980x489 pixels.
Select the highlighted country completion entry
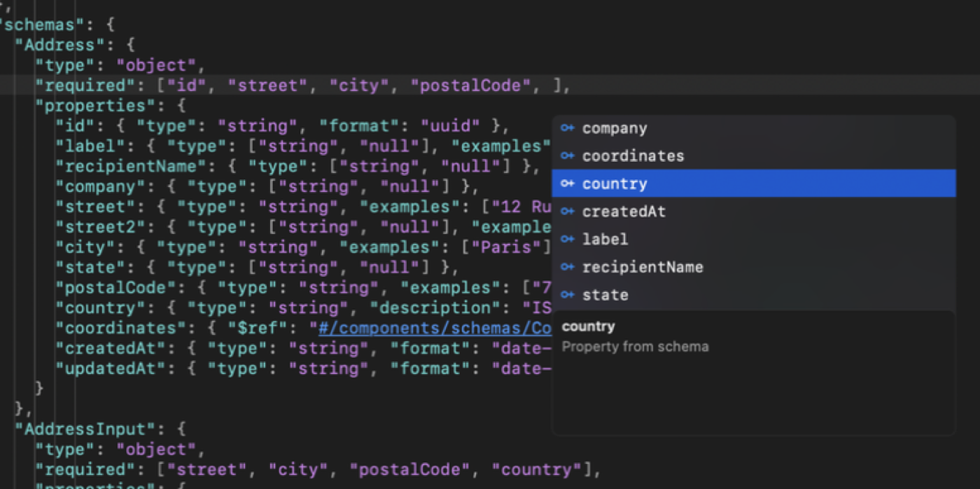[x=614, y=184]
